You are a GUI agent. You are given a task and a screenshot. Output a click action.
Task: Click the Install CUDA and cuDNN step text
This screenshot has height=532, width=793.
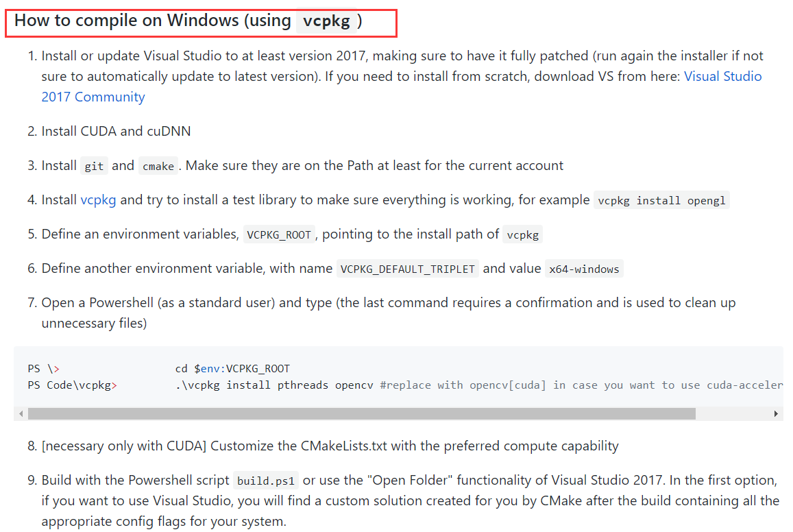coord(115,131)
